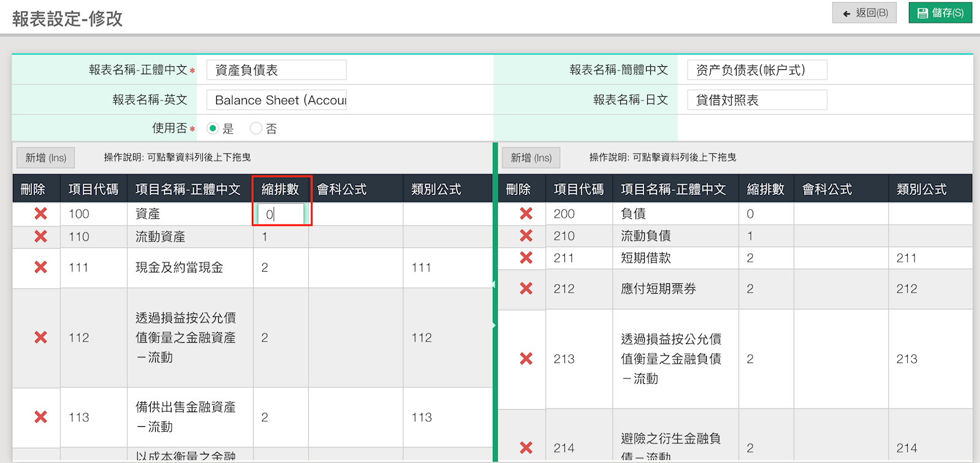
Task: Focus the 報表名稱-簡體中文 input
Action: [x=757, y=70]
